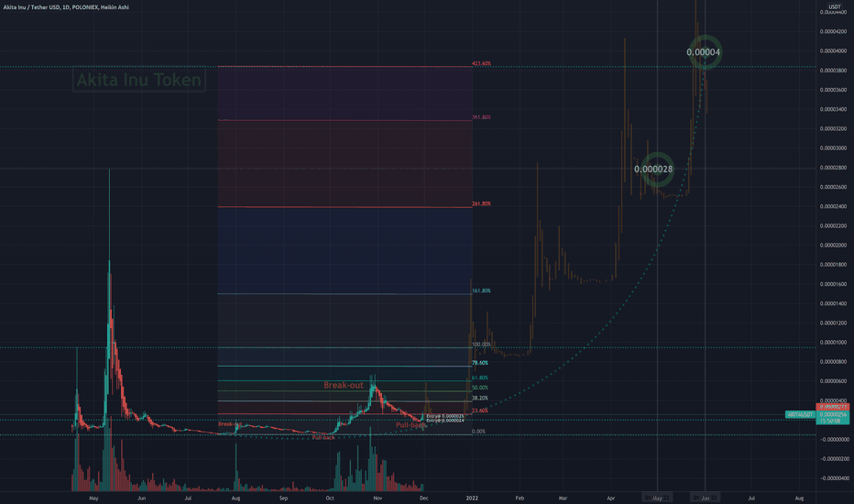Select the 78.60% Fibonacci level label
854x504 pixels.
(480, 363)
